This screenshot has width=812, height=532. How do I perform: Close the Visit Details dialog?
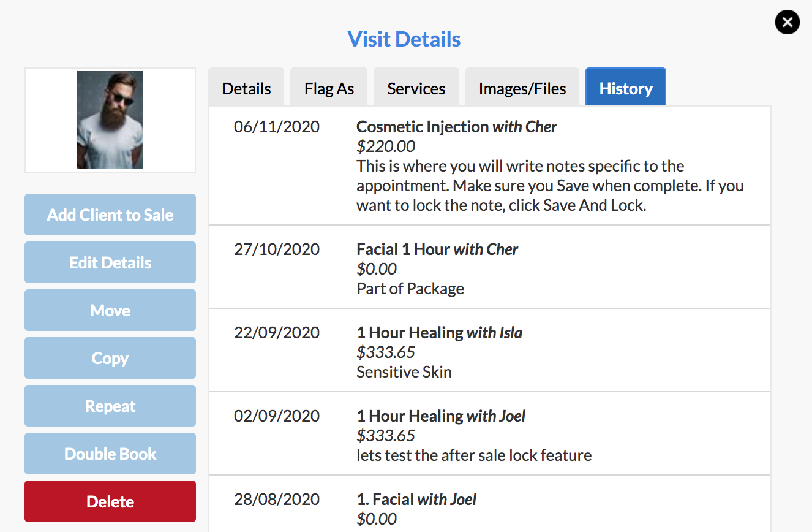pyautogui.click(x=787, y=23)
